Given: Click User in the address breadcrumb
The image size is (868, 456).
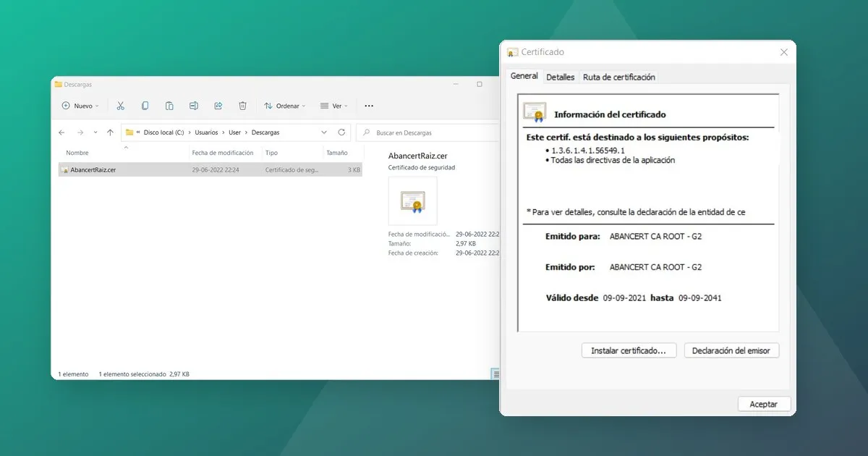Looking at the screenshot, I should tap(234, 132).
